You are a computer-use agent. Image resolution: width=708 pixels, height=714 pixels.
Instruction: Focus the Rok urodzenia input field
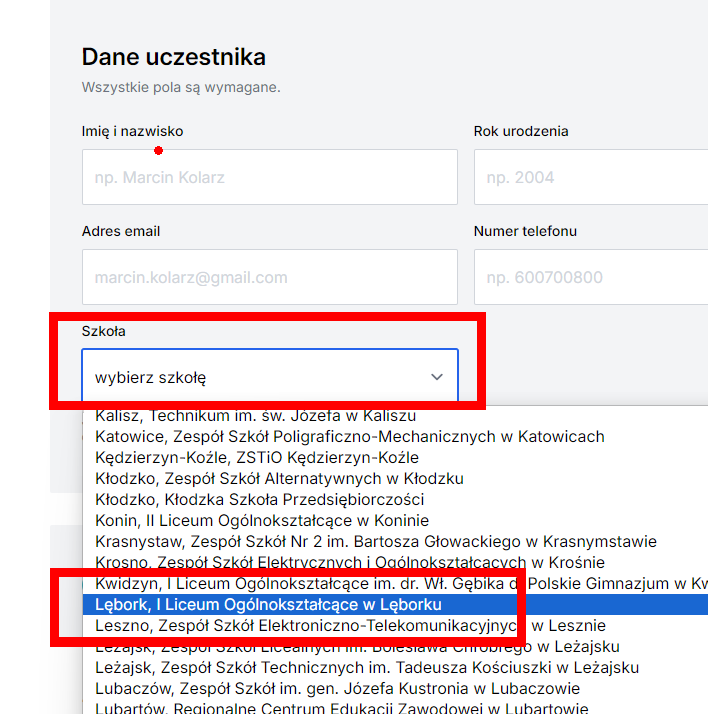point(590,177)
